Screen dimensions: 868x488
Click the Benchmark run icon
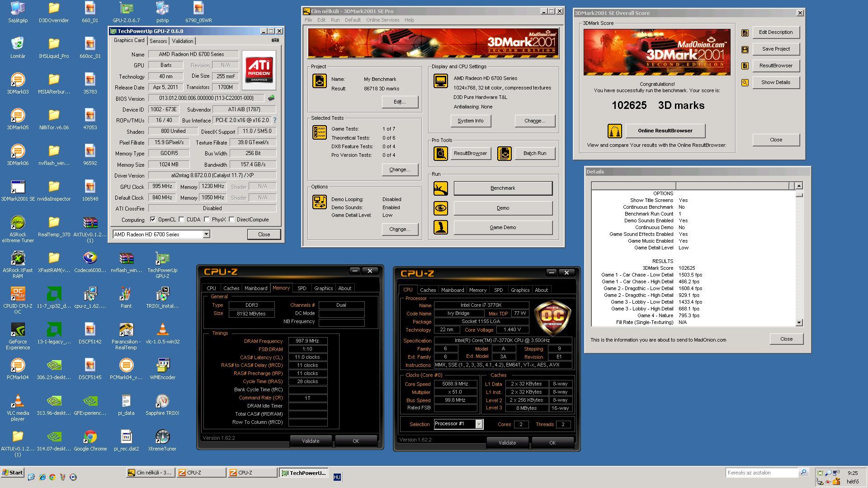[x=441, y=188]
